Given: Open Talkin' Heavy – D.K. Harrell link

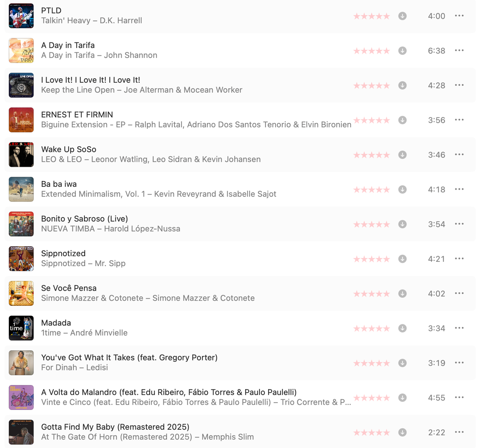Looking at the screenshot, I should pos(91,20).
